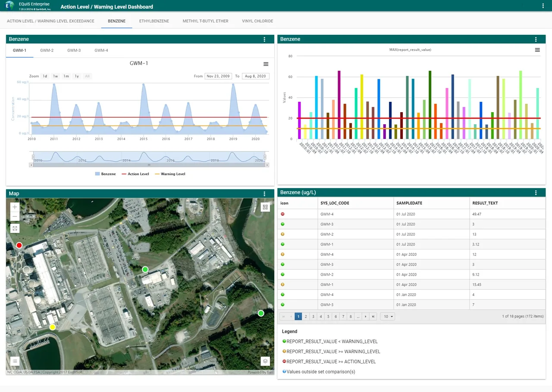Jump to last page in table pager
This screenshot has height=392, width=552.
[373, 317]
